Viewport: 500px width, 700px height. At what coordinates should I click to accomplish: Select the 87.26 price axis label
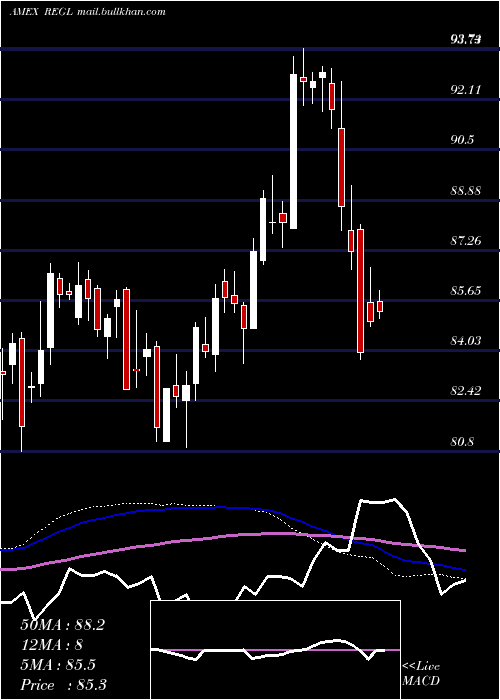pyautogui.click(x=466, y=241)
